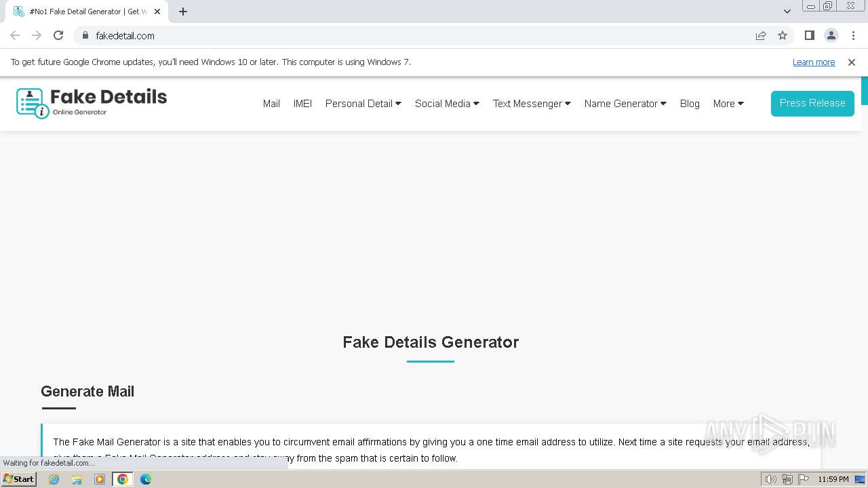
Task: Dismiss the Chrome update notification bar
Action: 852,62
